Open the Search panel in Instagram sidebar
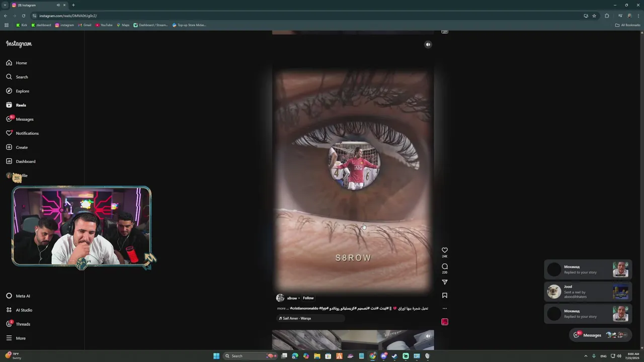The image size is (644, 362). [x=17, y=77]
